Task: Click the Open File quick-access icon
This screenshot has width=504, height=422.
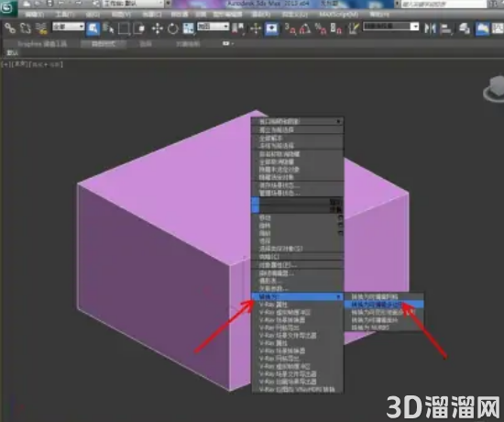Action: click(x=38, y=4)
